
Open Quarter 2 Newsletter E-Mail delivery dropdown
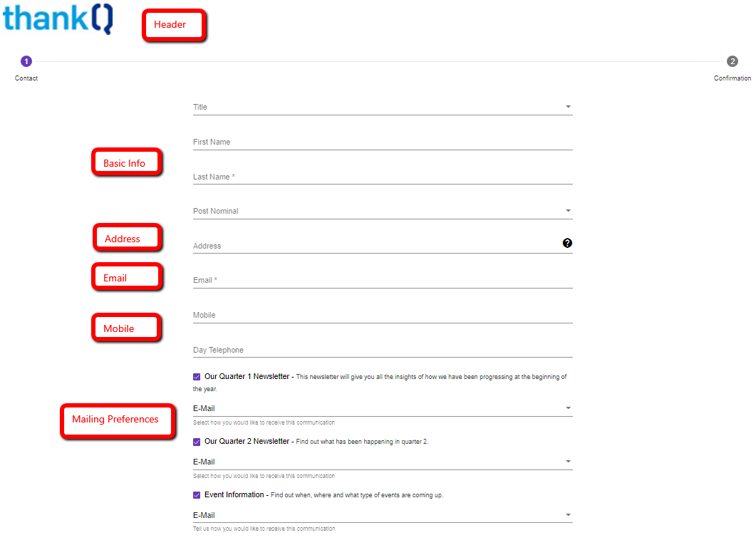pos(382,462)
